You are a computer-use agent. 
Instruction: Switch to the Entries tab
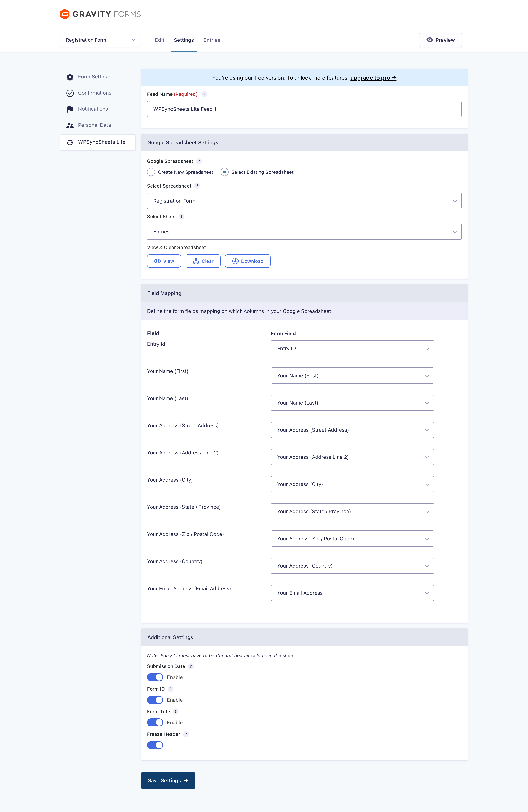click(212, 40)
